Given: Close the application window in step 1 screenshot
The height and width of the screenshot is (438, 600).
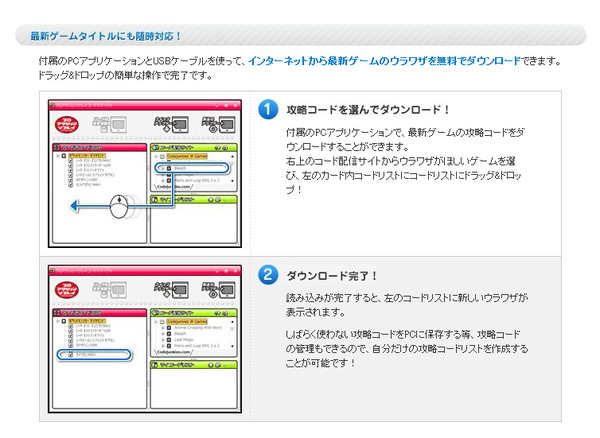Looking at the screenshot, I should coord(235,105).
